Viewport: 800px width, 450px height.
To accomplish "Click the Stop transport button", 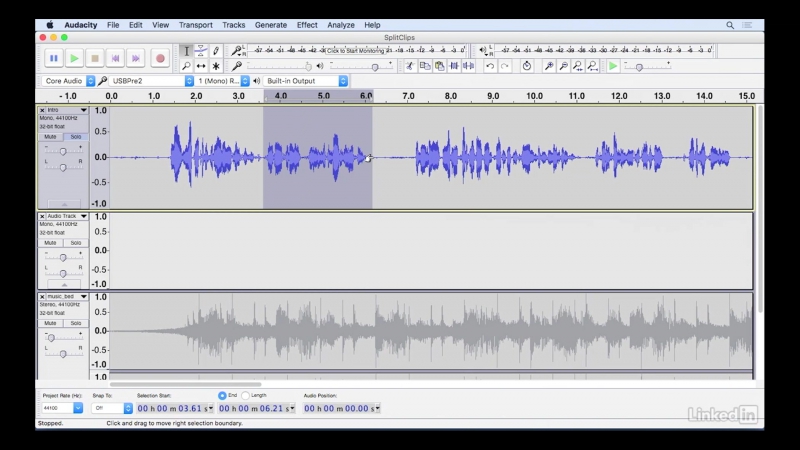I will click(x=95, y=58).
